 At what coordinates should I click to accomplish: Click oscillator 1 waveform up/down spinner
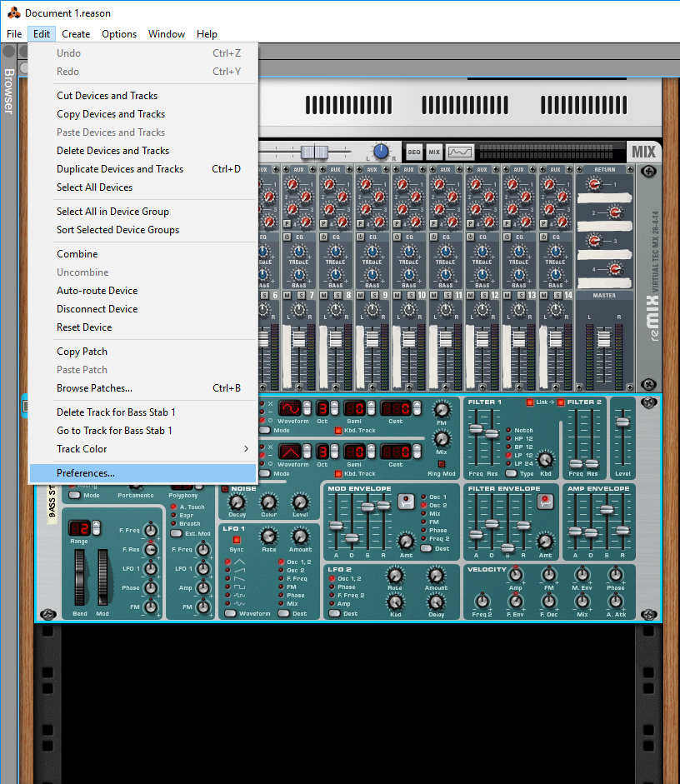(307, 408)
